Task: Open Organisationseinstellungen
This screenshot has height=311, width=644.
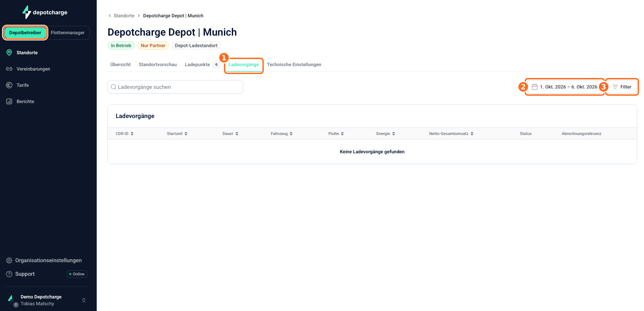Action: point(49,260)
